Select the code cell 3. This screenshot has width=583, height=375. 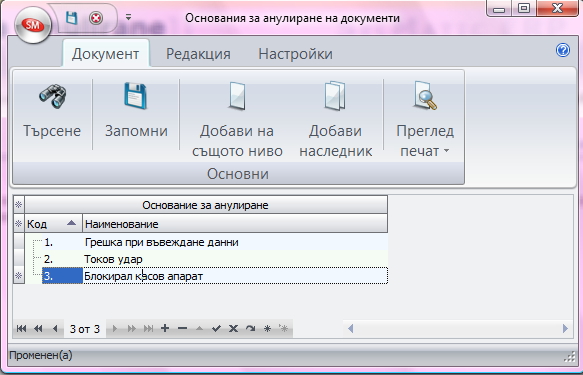point(62,276)
